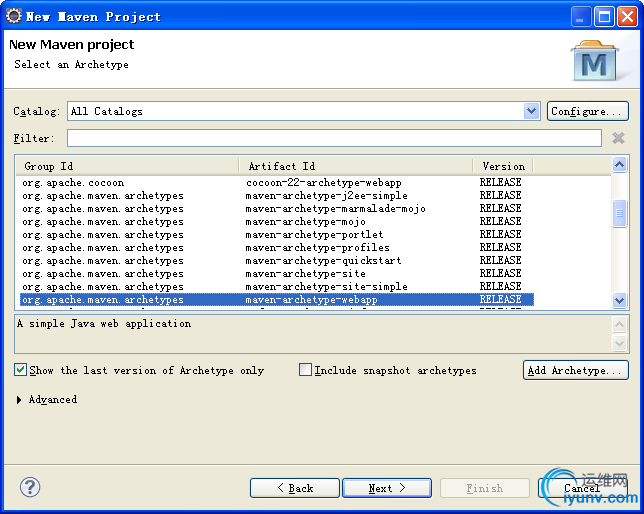The height and width of the screenshot is (514, 644).
Task: Click RELEASE version of maven-archetype-quickstart
Action: pos(501,260)
